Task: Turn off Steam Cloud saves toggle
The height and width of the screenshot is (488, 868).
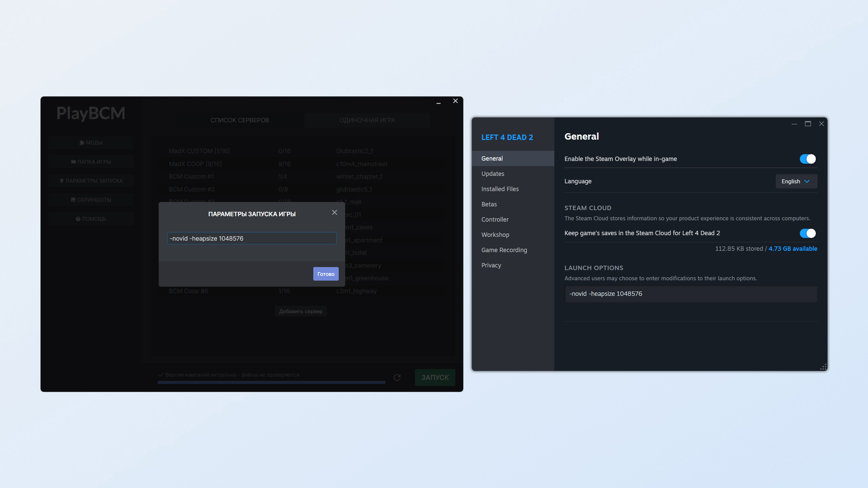Action: coord(807,233)
